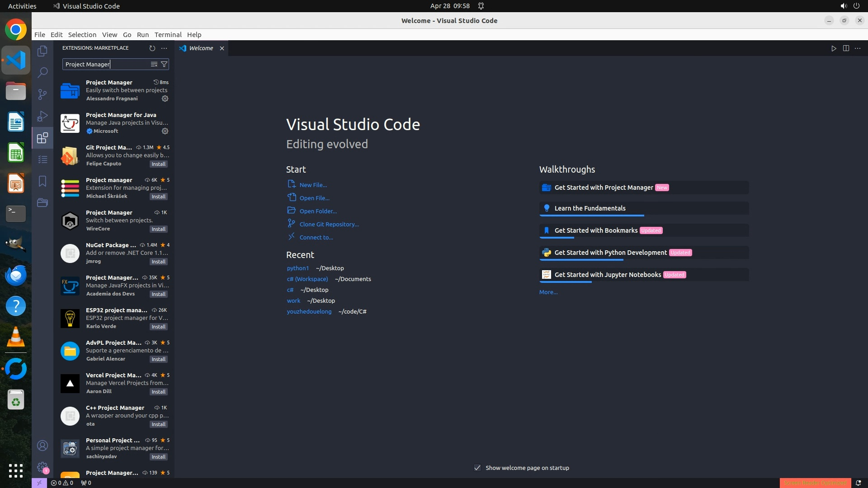
Task: Click the split editor right icon
Action: (x=846, y=48)
